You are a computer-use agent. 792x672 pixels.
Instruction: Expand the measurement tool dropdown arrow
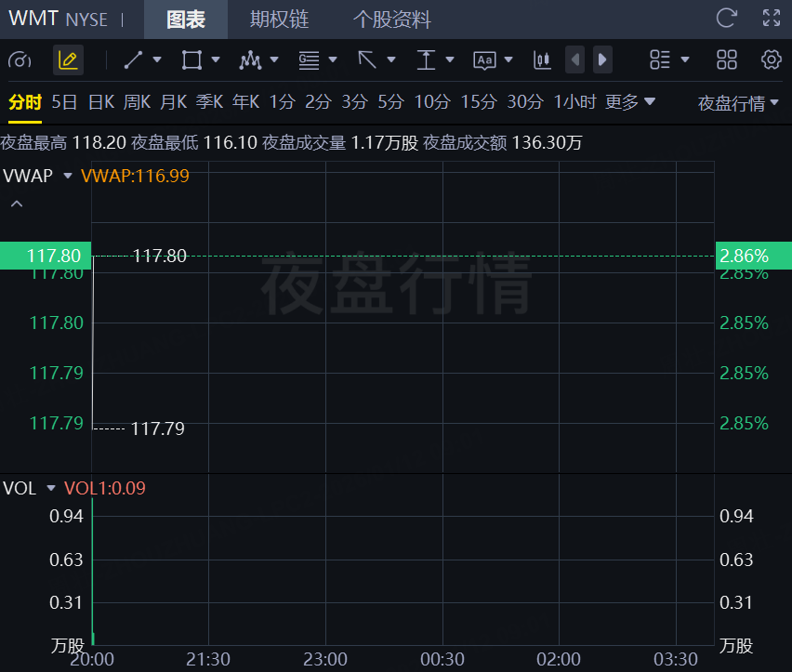tap(450, 59)
